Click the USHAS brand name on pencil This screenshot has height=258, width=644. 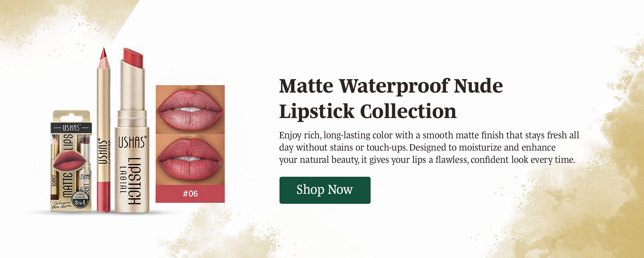click(x=102, y=152)
